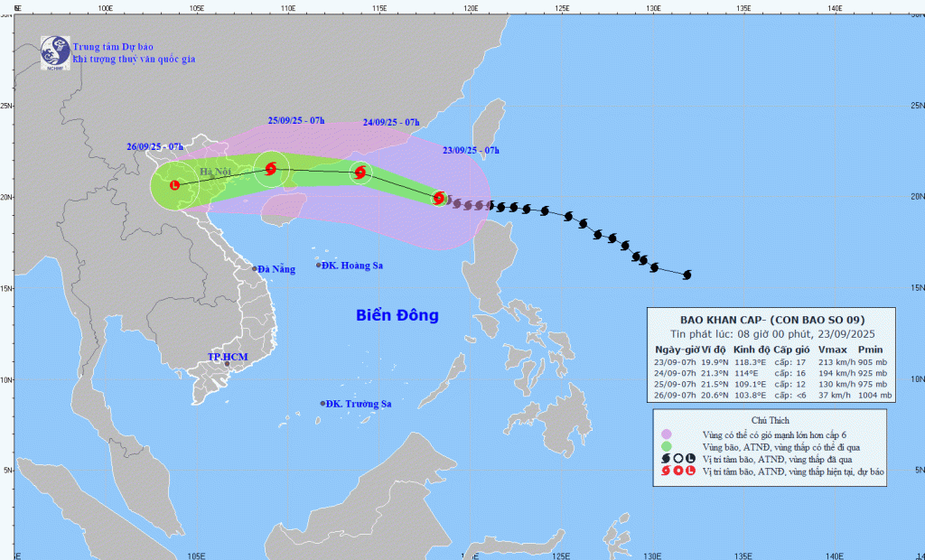Click the NCHMF logo in the top-left
This screenshot has height=560, width=925.
point(56,52)
